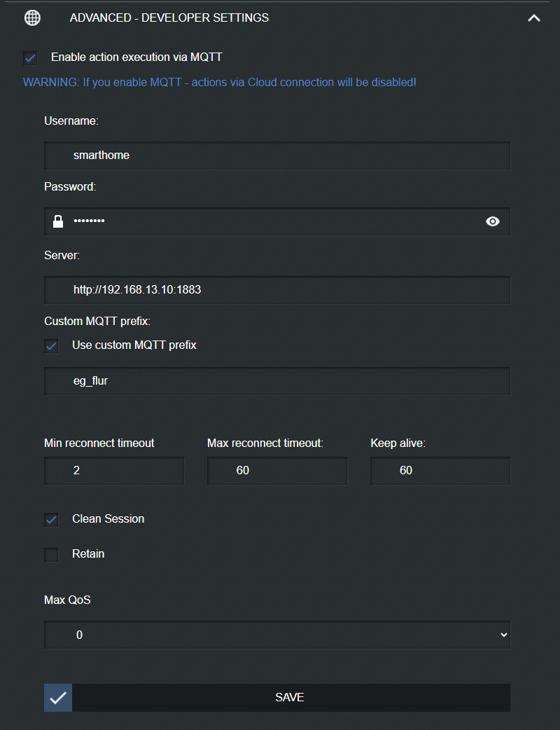This screenshot has width=560, height=730.
Task: Click the checkmark icon beside SAVE
Action: [x=58, y=698]
